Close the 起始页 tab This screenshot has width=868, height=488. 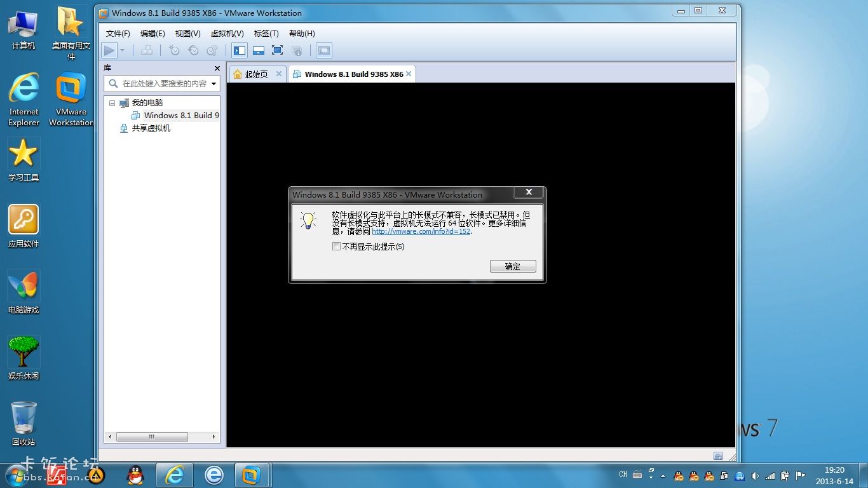[x=279, y=74]
